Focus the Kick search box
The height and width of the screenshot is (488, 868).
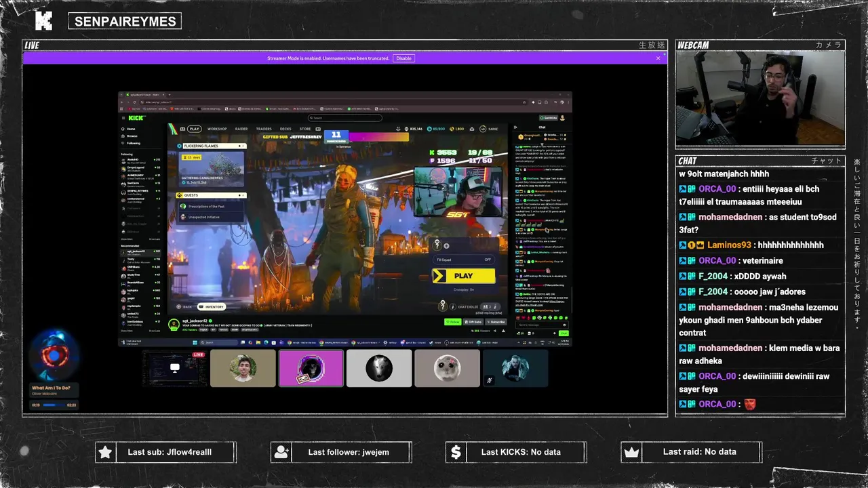344,118
